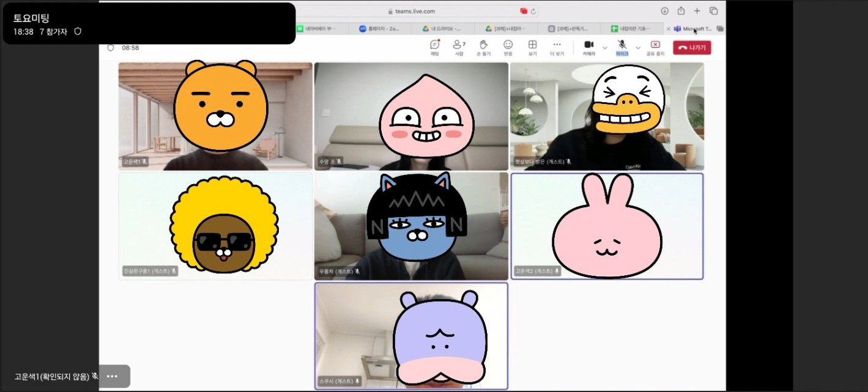Viewport: 868px width, 392px height.
Task: Stop screen sharing (공유 중지)
Action: [655, 47]
